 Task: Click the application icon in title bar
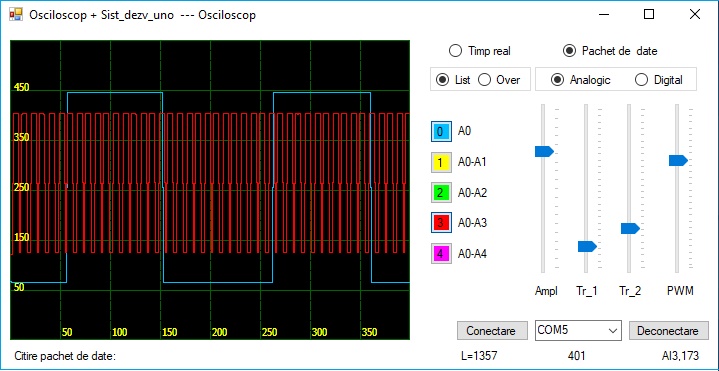click(16, 15)
